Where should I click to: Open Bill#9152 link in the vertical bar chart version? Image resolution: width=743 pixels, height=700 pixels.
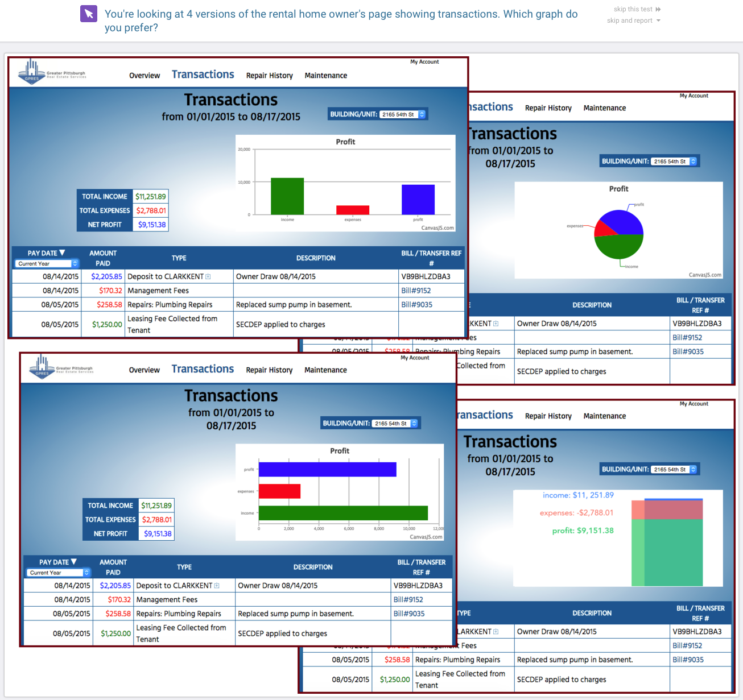tap(416, 291)
